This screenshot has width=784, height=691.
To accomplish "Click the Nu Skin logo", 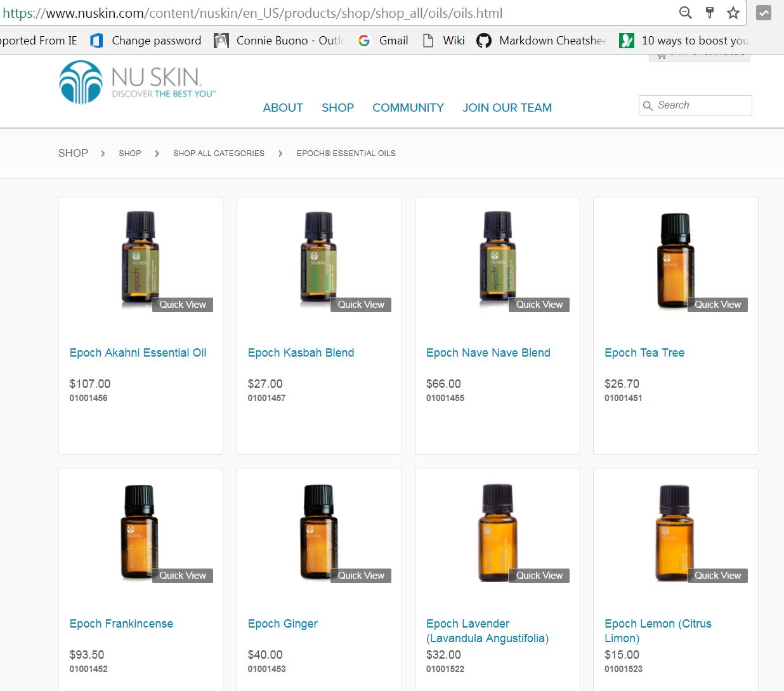I will [137, 82].
